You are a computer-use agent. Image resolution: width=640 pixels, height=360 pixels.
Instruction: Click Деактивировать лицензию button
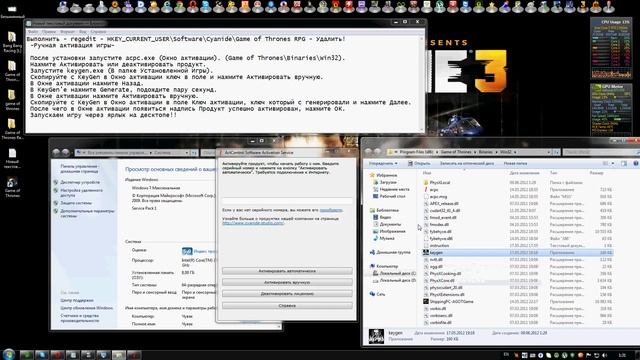287,294
